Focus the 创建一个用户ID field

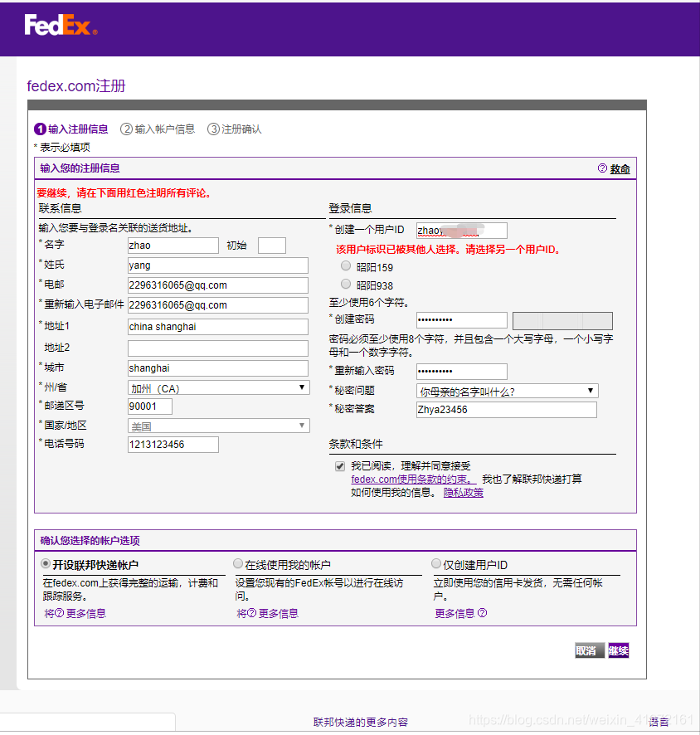tap(461, 231)
